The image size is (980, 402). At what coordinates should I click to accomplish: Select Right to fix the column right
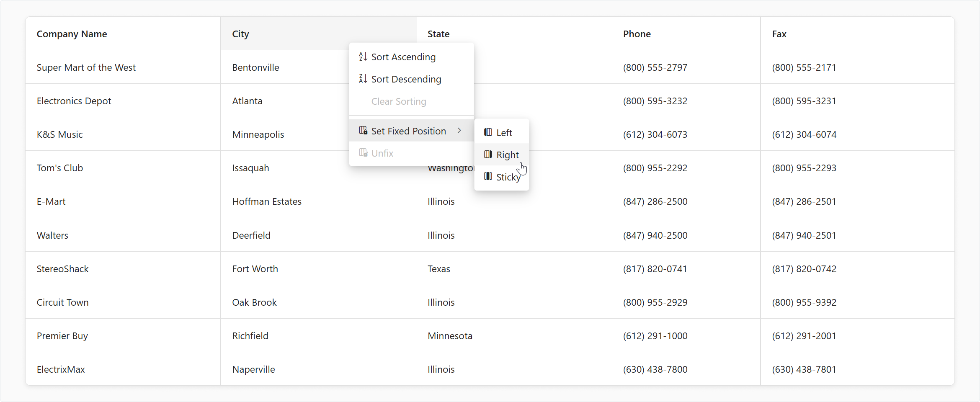[x=507, y=154]
